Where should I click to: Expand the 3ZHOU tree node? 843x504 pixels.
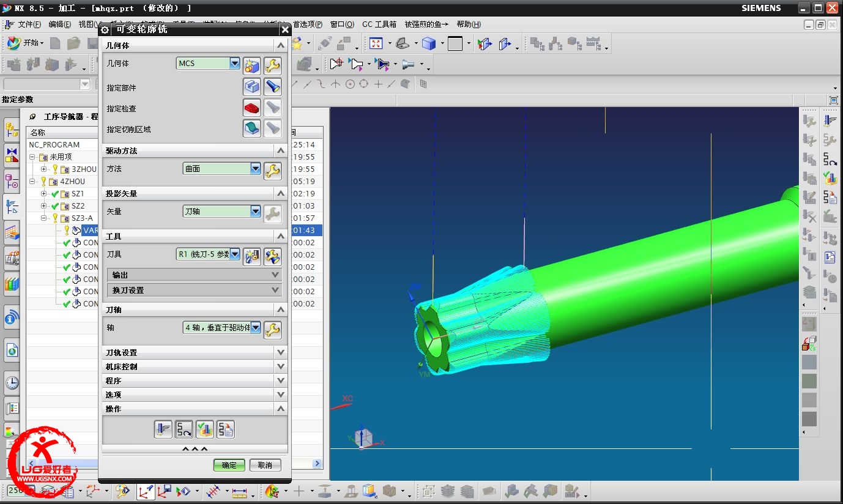(x=44, y=169)
